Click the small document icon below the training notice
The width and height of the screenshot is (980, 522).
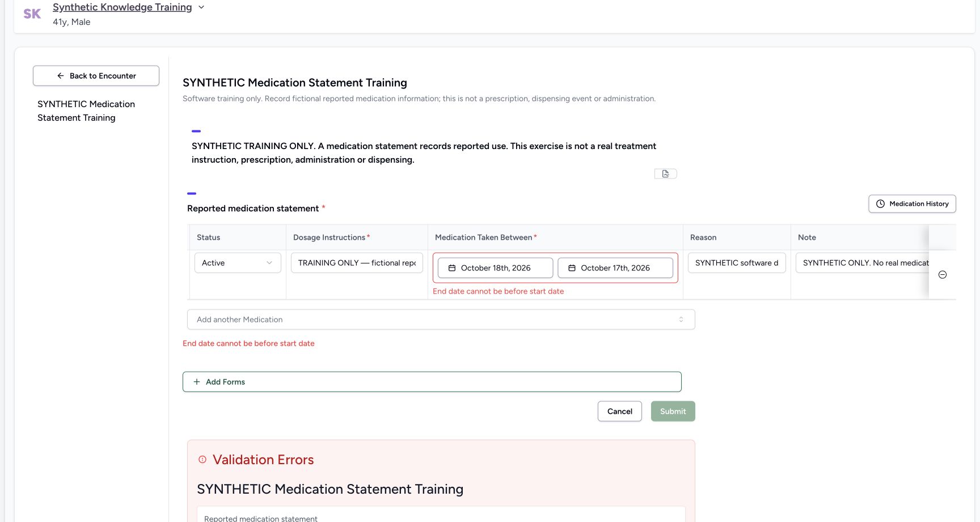666,174
